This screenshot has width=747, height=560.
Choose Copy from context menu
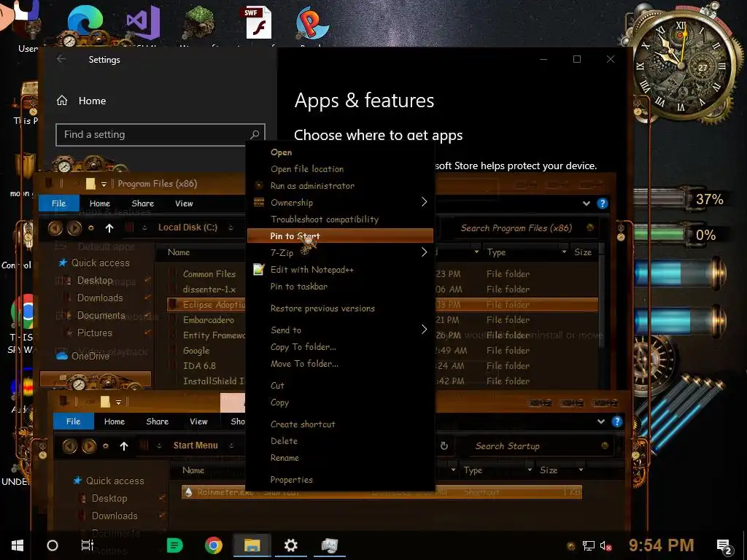tap(279, 402)
